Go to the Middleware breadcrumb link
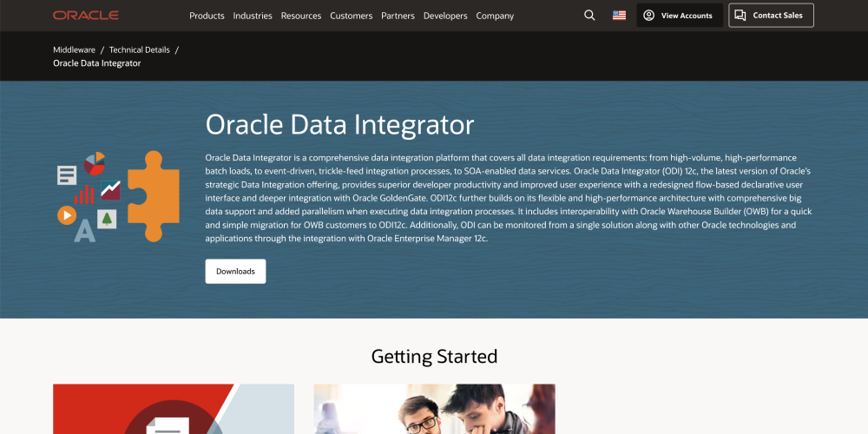Image resolution: width=868 pixels, height=434 pixels. 74,49
